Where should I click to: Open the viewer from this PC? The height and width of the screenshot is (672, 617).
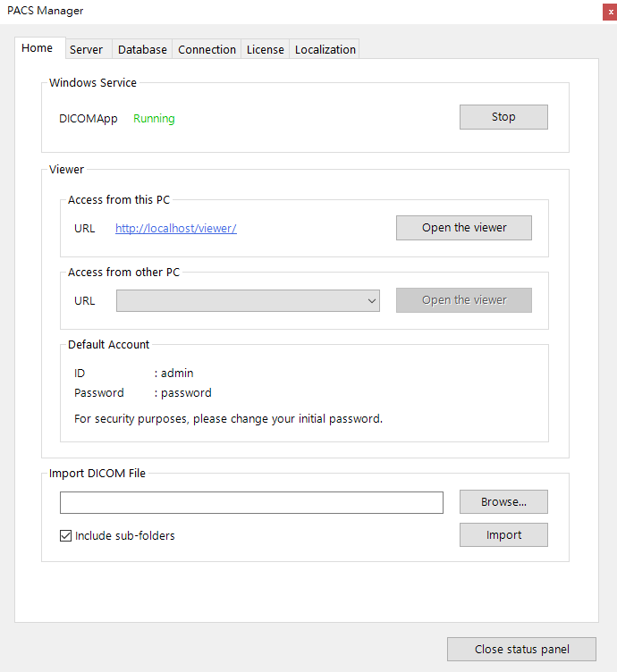pos(464,228)
